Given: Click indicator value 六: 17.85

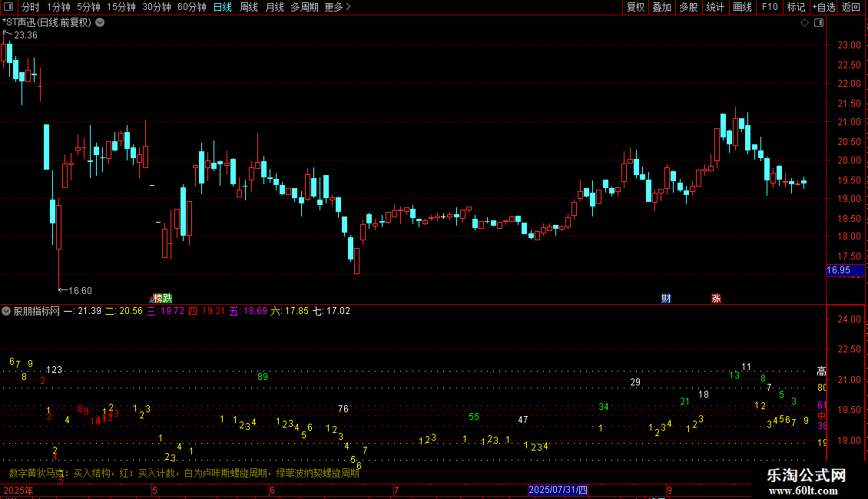Looking at the screenshot, I should point(290,311).
